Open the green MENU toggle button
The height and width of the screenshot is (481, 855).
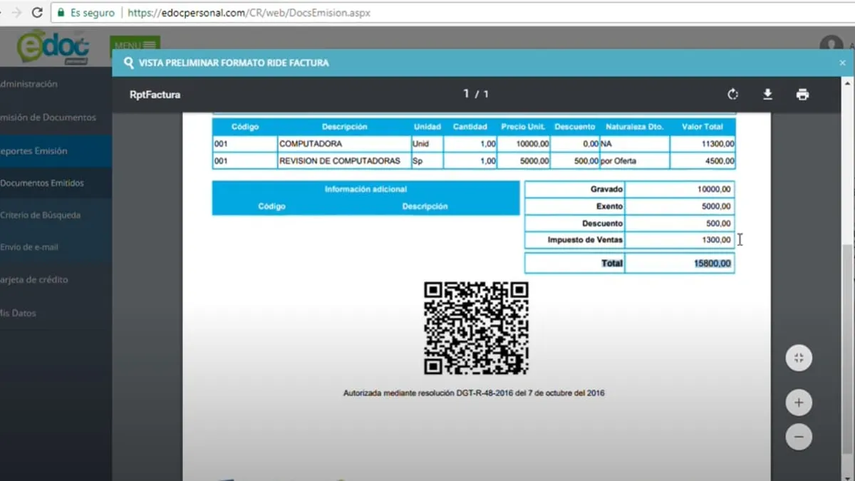pyautogui.click(x=135, y=45)
